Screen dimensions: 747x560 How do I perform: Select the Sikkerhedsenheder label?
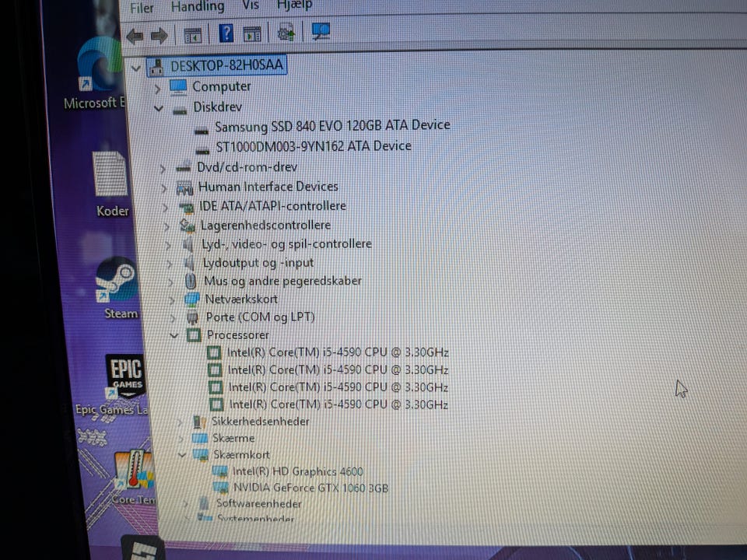[260, 422]
